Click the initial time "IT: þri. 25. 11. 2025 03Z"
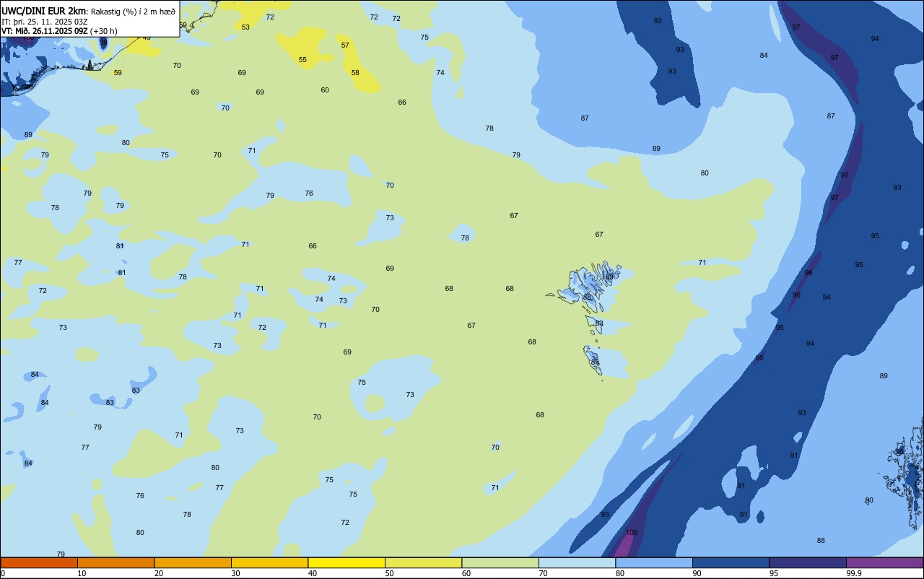Screen dimensions: 924x579 tap(45, 21)
